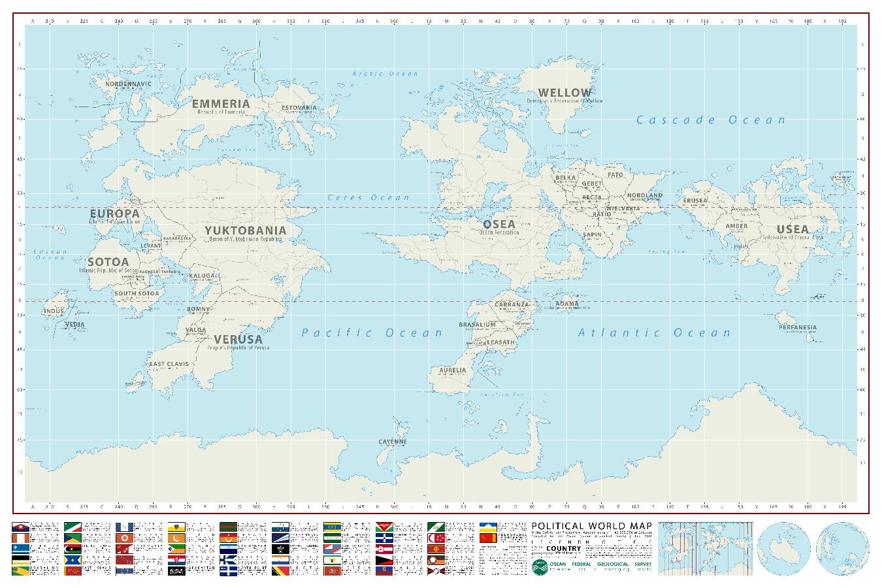Click the WELLOW label on the northern island
This screenshot has height=588, width=882.
click(564, 93)
